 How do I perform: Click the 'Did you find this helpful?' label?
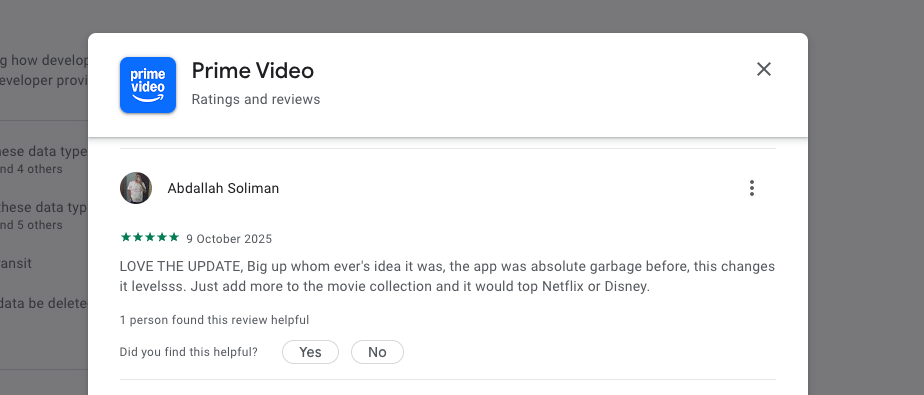click(189, 352)
